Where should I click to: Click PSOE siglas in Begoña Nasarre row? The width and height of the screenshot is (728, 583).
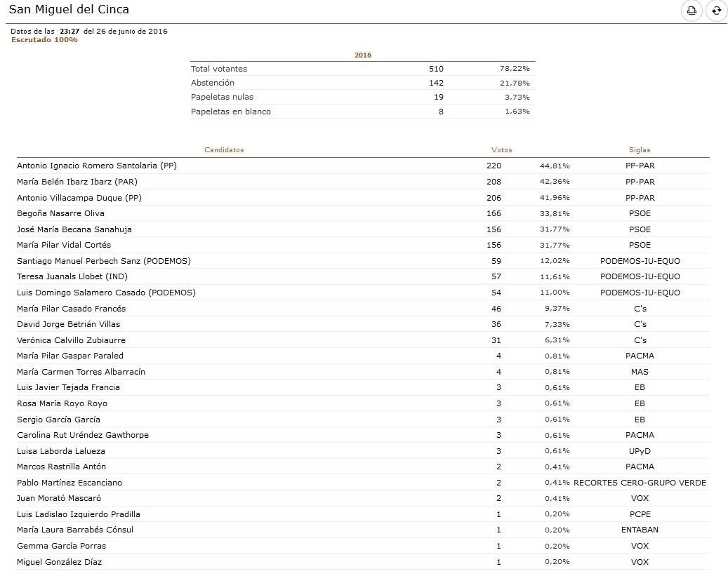(640, 213)
